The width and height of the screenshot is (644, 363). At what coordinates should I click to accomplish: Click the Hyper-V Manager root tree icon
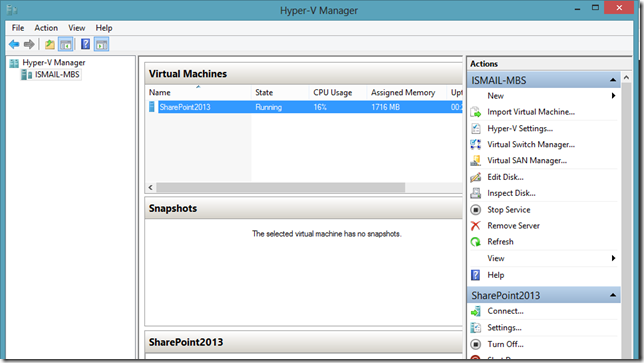coord(14,63)
